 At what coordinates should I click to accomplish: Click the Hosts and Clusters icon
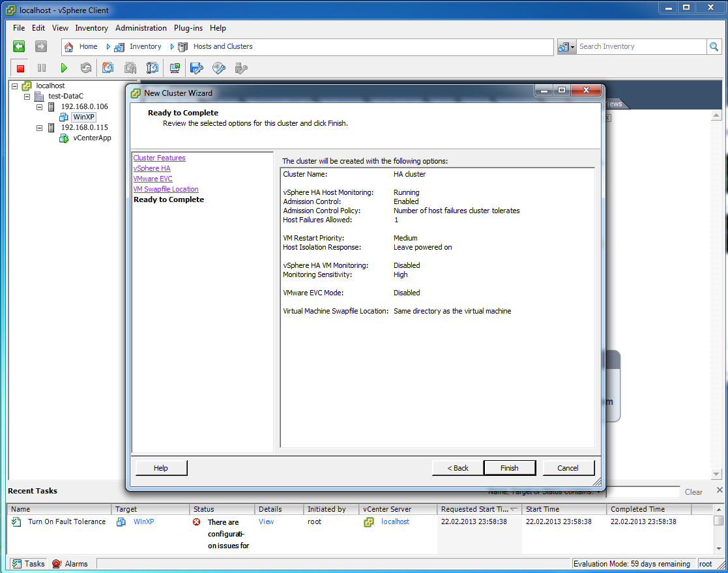pos(183,47)
